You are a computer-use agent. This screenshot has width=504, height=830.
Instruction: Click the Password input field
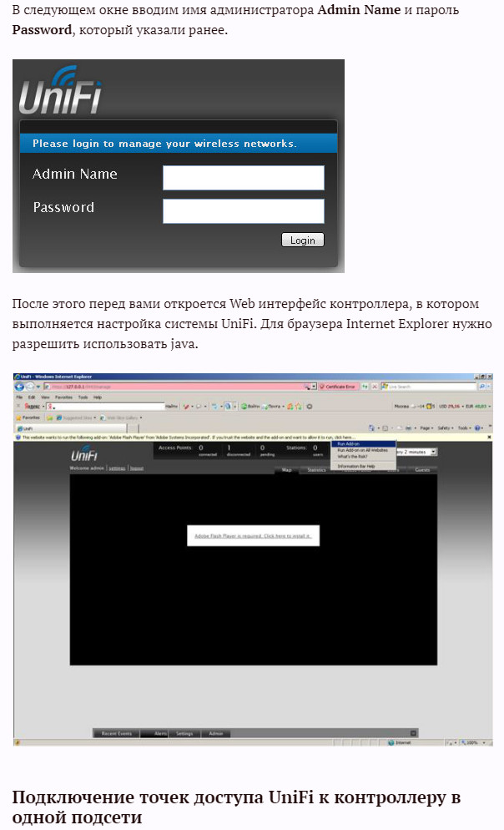click(x=244, y=211)
